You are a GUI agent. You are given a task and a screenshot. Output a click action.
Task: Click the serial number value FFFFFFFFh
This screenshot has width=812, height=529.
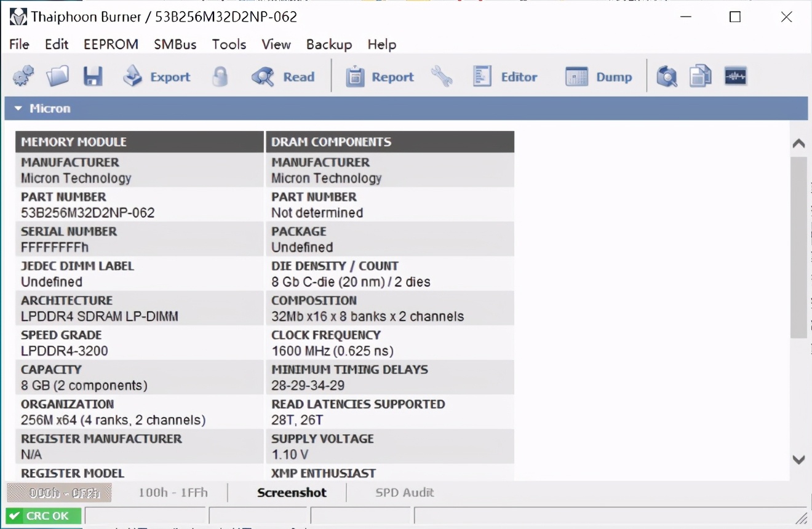pos(55,247)
